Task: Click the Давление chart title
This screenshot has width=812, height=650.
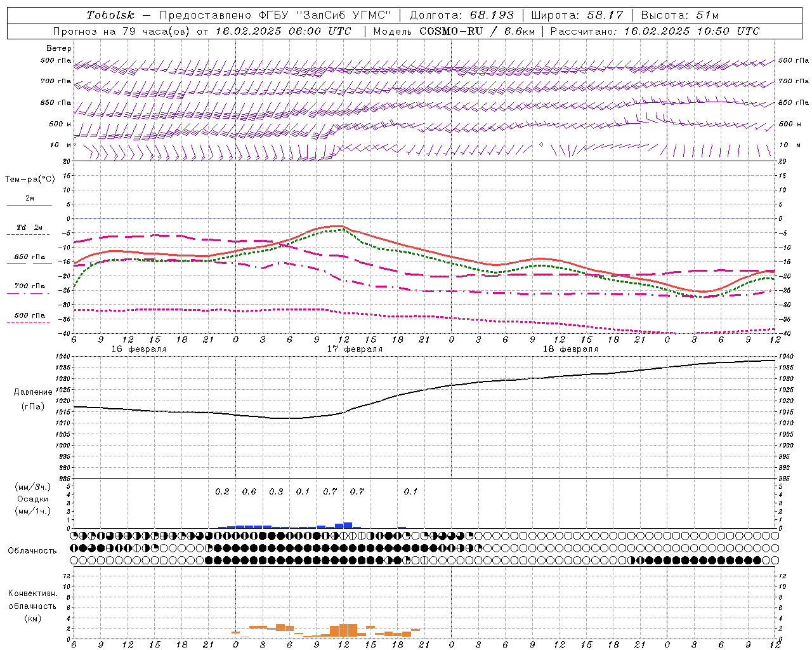Action: (33, 392)
